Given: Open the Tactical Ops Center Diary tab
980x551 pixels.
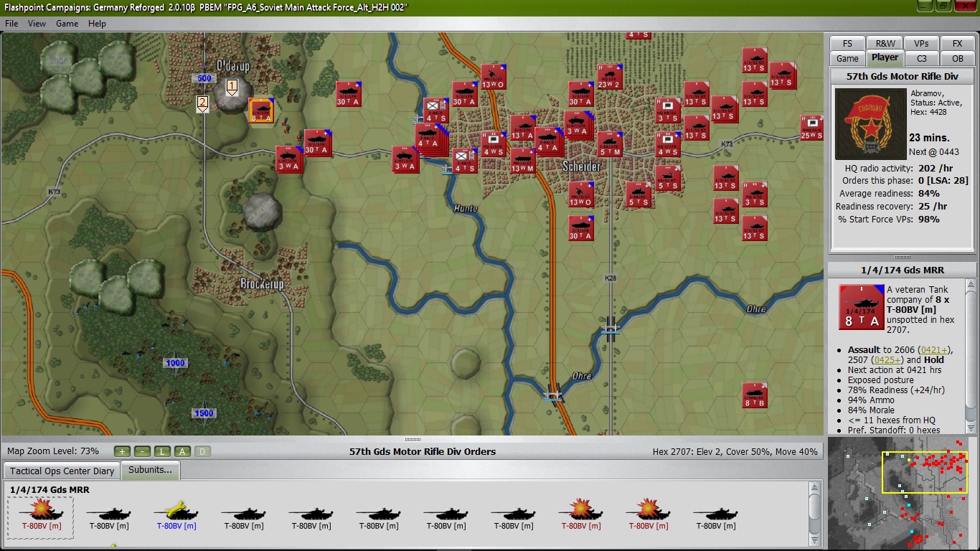Looking at the screenshot, I should (62, 471).
